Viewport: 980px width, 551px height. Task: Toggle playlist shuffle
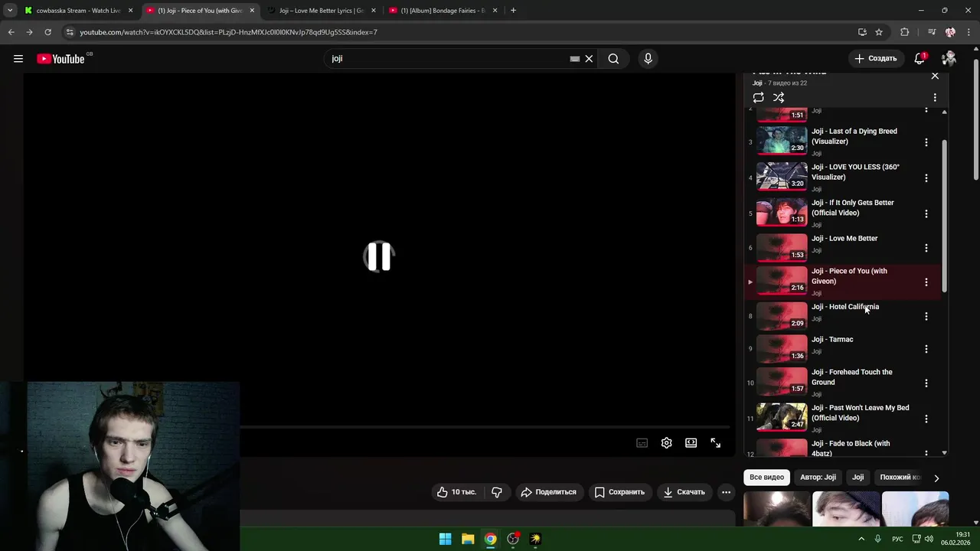point(779,98)
